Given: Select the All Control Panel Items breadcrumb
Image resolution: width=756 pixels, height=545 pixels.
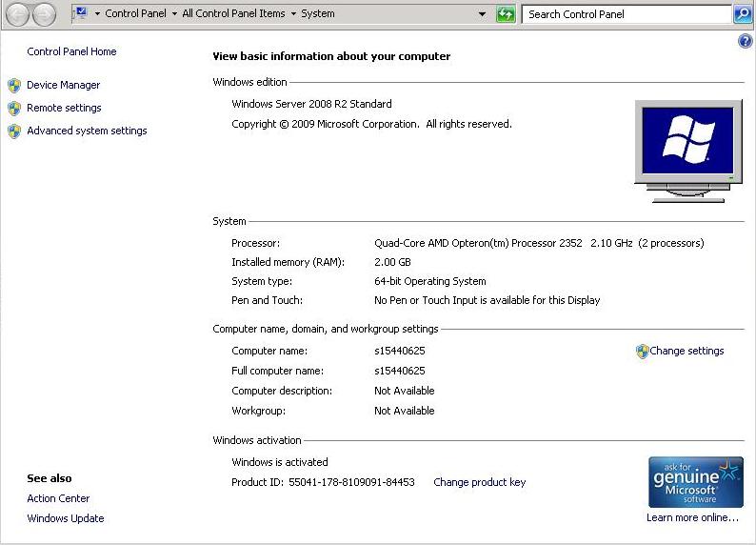Looking at the screenshot, I should (233, 14).
